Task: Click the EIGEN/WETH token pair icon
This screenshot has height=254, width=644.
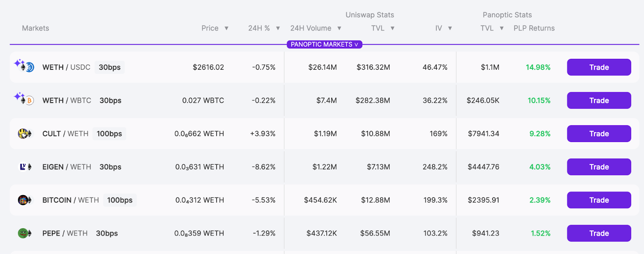Action: [x=26, y=167]
